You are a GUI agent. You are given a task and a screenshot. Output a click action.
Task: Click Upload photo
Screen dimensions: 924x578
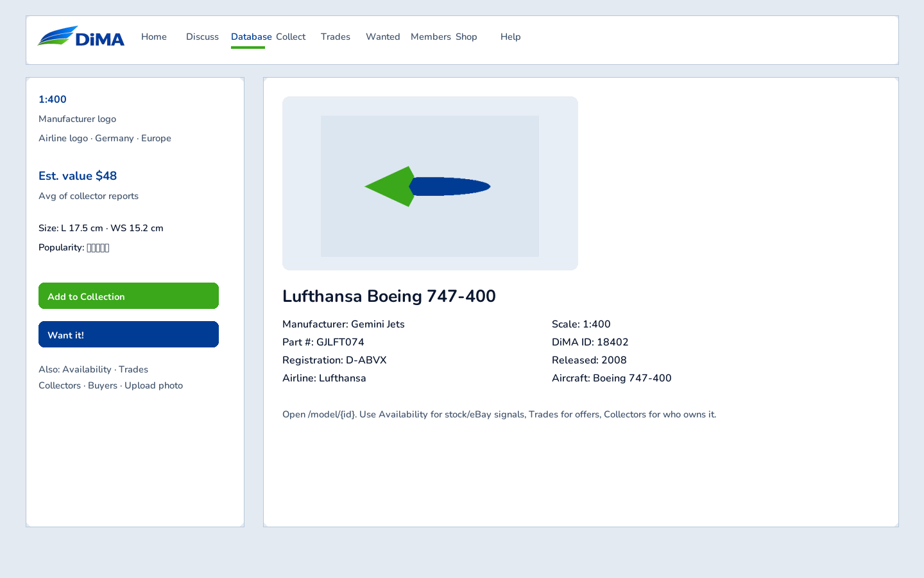pyautogui.click(x=153, y=385)
